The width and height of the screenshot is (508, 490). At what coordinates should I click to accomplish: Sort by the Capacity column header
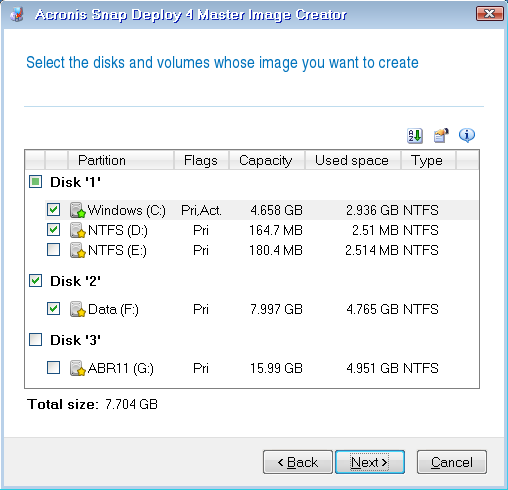click(x=266, y=160)
